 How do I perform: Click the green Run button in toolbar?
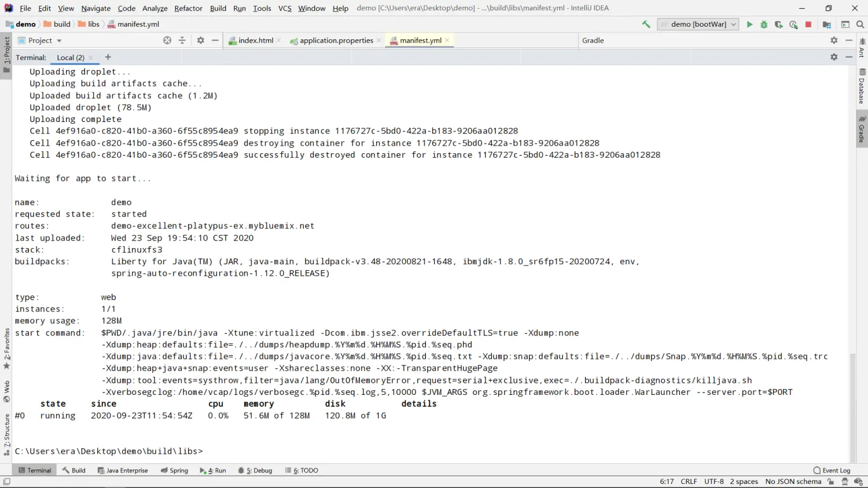pyautogui.click(x=749, y=24)
